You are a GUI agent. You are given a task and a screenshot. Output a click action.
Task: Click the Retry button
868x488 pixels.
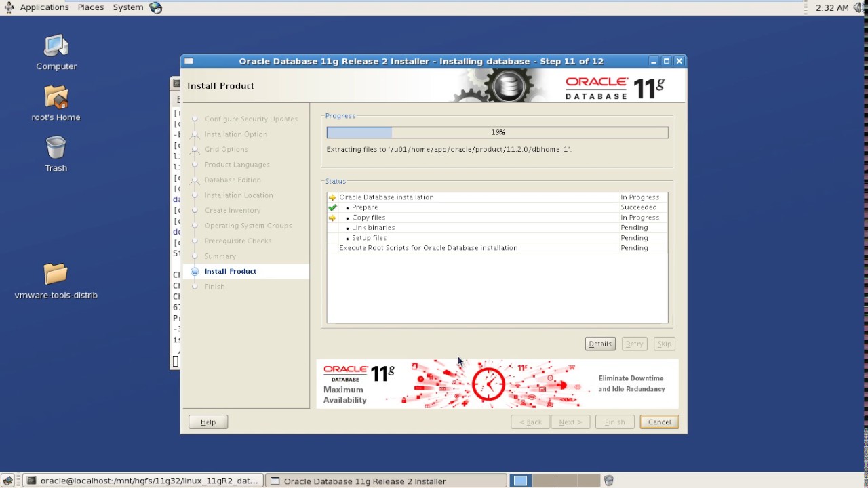634,344
